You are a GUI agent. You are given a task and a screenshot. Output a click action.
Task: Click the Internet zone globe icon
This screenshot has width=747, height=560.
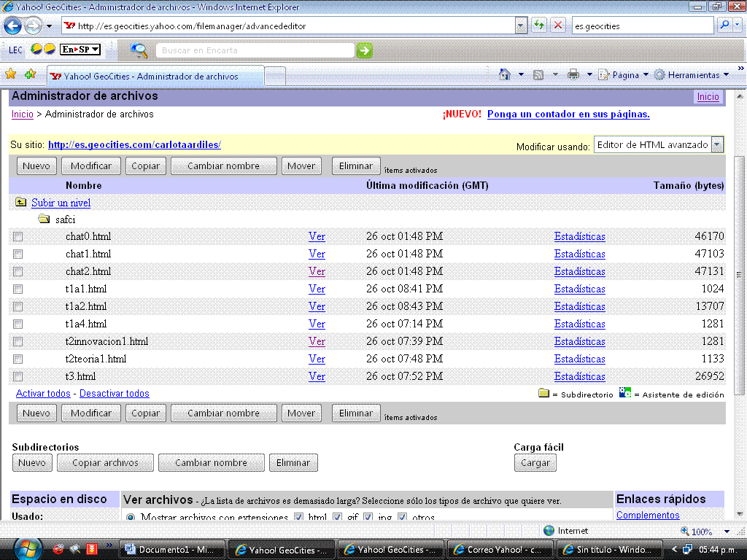tap(549, 531)
